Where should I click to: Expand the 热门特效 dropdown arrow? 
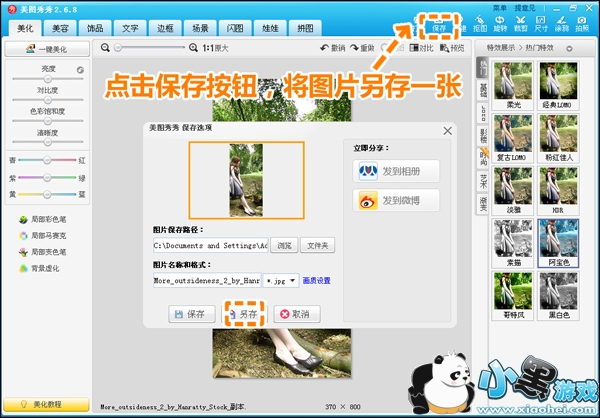coord(569,48)
